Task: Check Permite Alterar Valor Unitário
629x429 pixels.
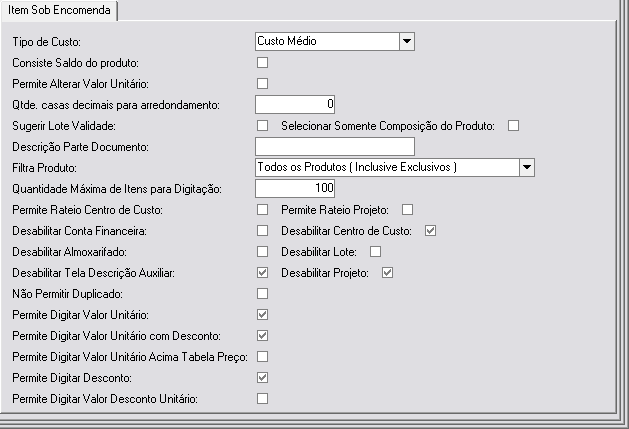Action: 262,83
